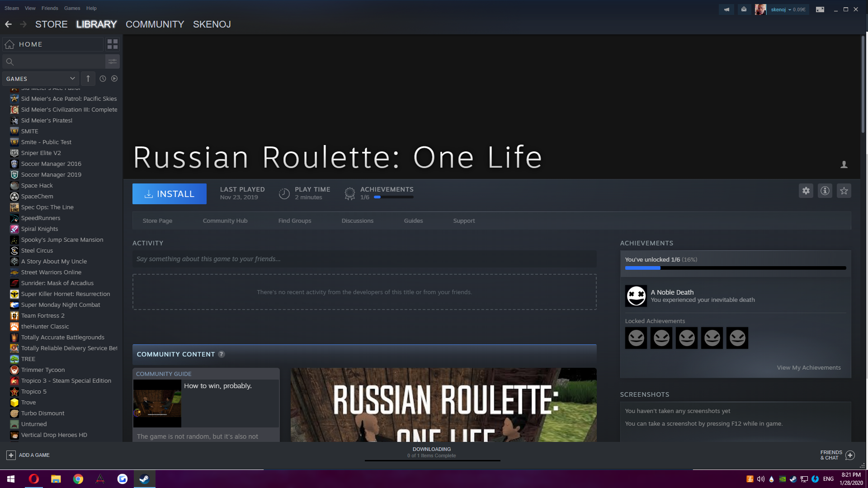Click the volume icon in system tray
Viewport: 868px width, 488px height.
click(761, 479)
